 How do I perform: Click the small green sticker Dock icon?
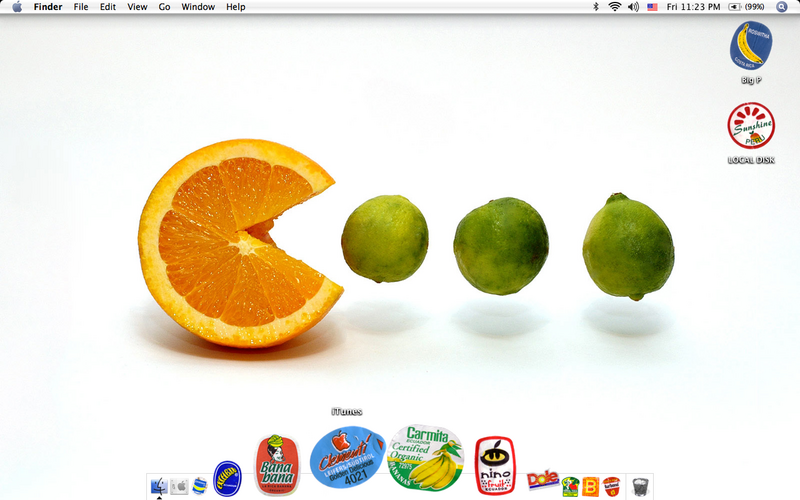coord(570,487)
